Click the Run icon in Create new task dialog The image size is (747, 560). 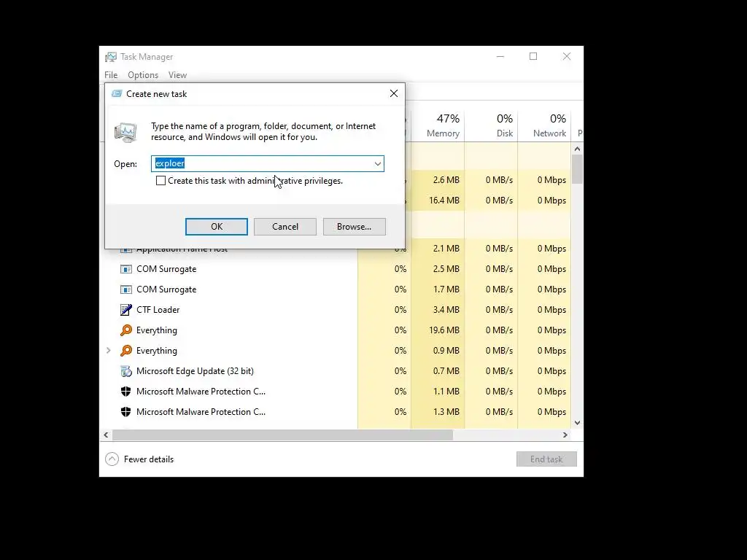(125, 132)
